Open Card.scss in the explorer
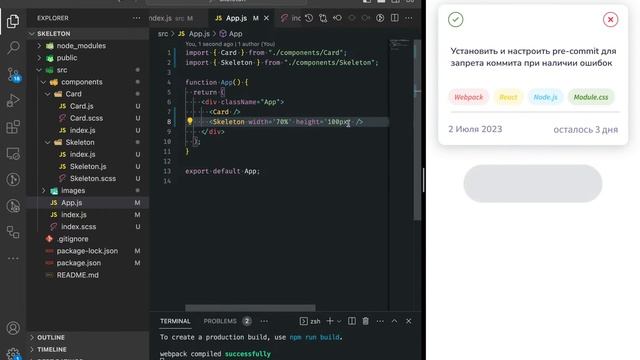Screen dimensions: 640x360 coord(86,118)
